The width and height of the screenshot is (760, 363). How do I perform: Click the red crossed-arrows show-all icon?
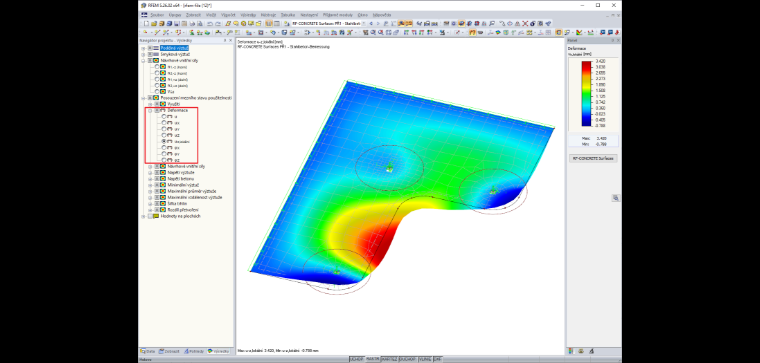525,23
